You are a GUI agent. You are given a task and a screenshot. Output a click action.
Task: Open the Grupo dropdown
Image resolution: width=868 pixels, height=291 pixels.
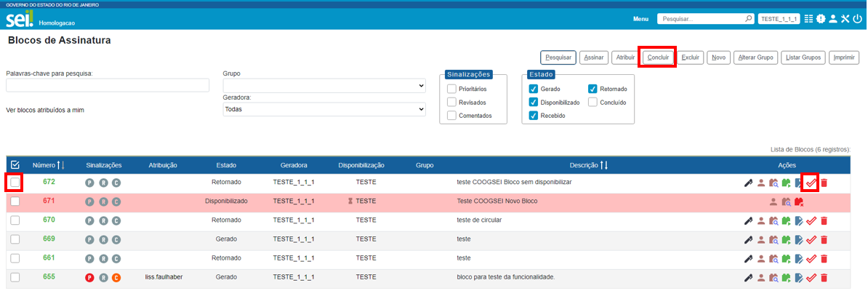coord(324,86)
